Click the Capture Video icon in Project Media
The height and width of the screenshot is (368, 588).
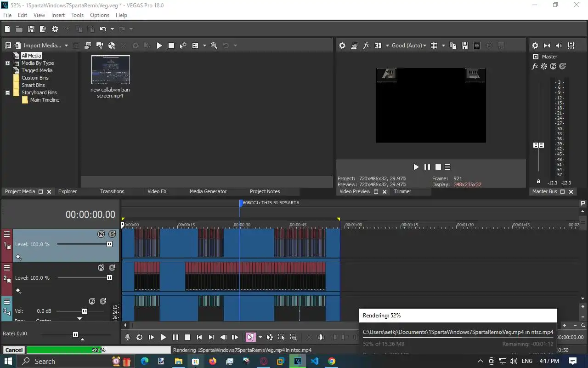point(88,46)
